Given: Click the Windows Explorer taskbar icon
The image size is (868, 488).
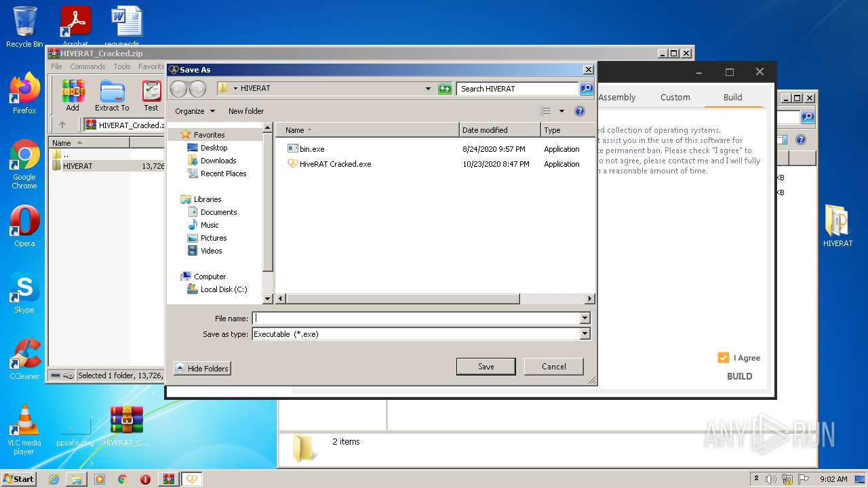Looking at the screenshot, I should click(x=77, y=479).
